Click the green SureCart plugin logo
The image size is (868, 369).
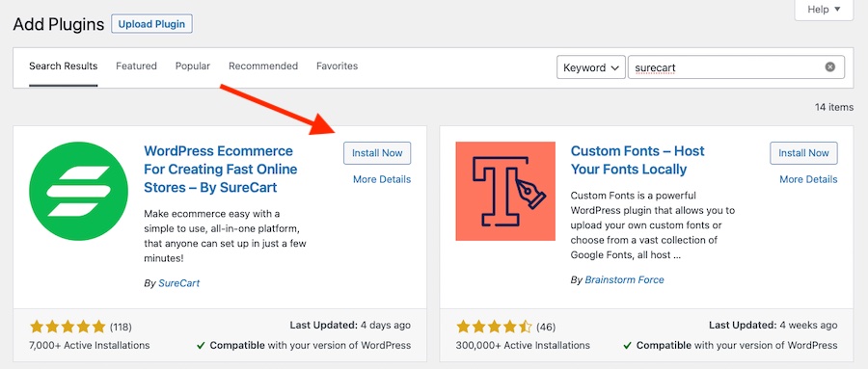79,191
